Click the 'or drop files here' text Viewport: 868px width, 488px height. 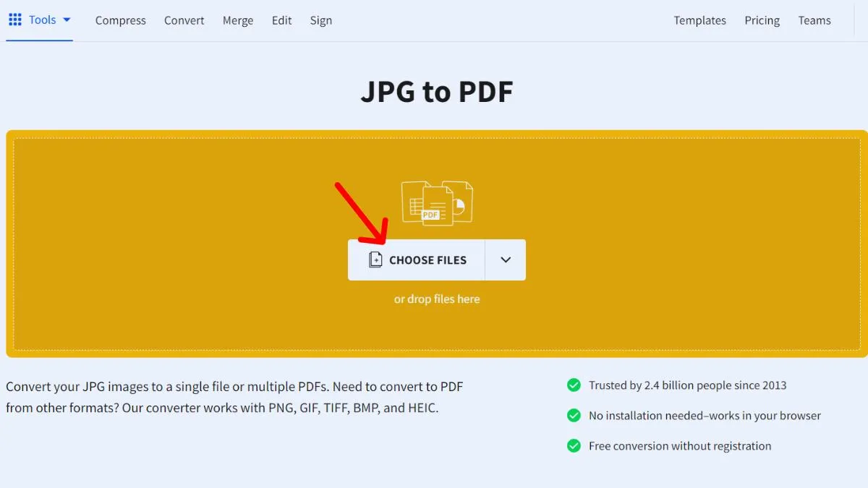pos(436,299)
